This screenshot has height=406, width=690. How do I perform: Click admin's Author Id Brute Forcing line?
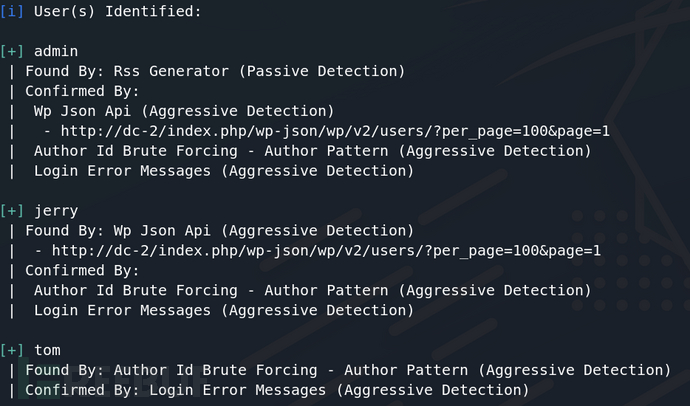[312, 151]
